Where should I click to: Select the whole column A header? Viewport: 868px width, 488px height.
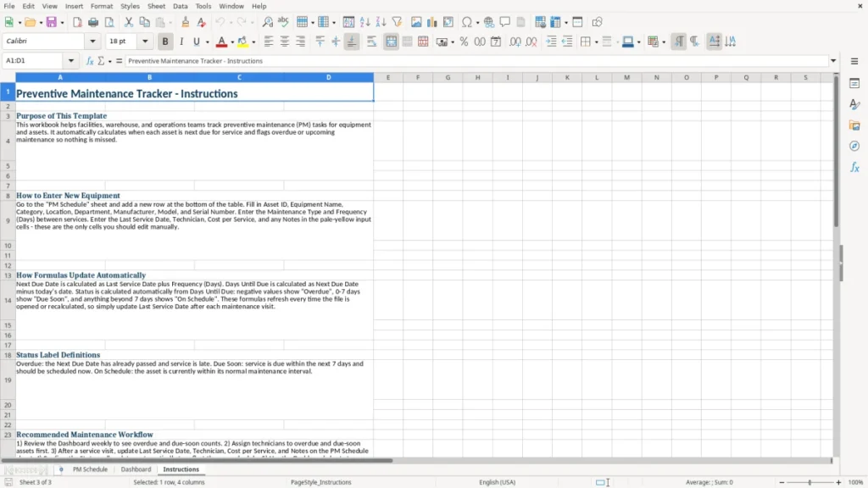[x=60, y=77]
